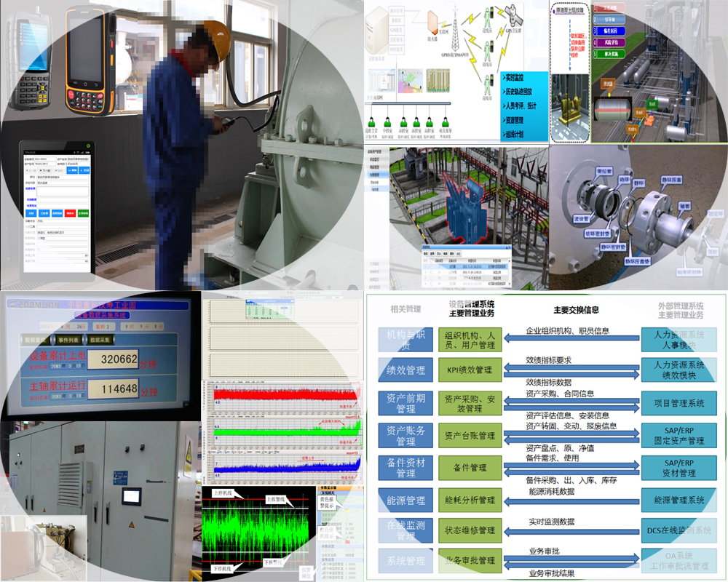Image resolution: width=728 pixels, height=582 pixels.
Task: Click the 设备累计上电 value field 320662
Action: [x=118, y=359]
